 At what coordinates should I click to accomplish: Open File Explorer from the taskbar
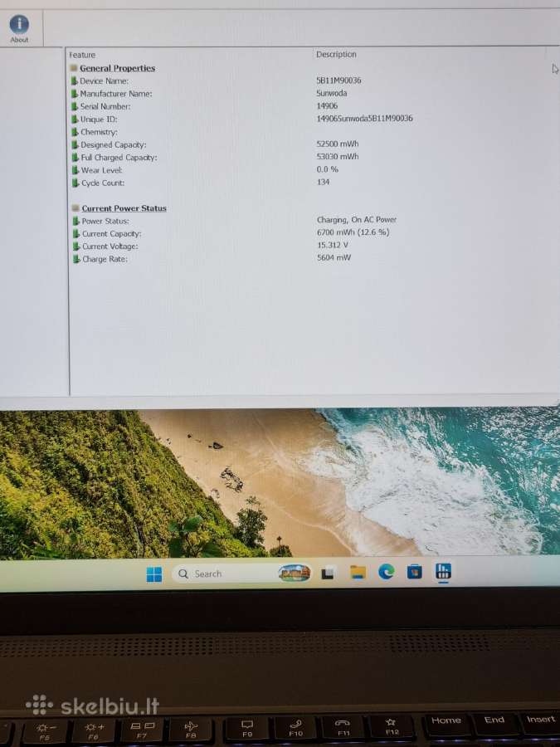click(358, 572)
